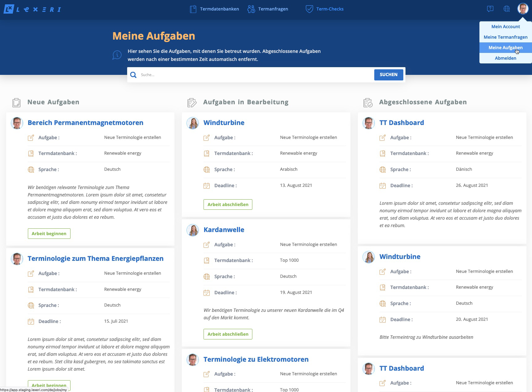Image resolution: width=532 pixels, height=392 pixels.
Task: Click Arbeit abschließen under Kardanwelle task
Action: pos(228,334)
